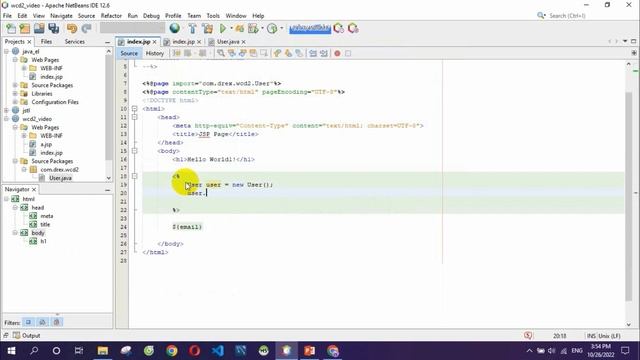
Task: Click the Open Project toolbar icon
Action: [39, 28]
